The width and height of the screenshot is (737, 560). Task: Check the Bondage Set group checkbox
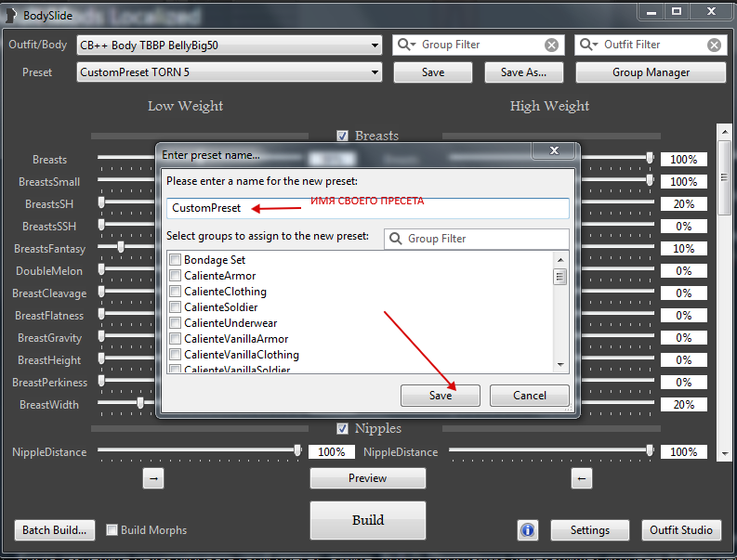pyautogui.click(x=175, y=260)
